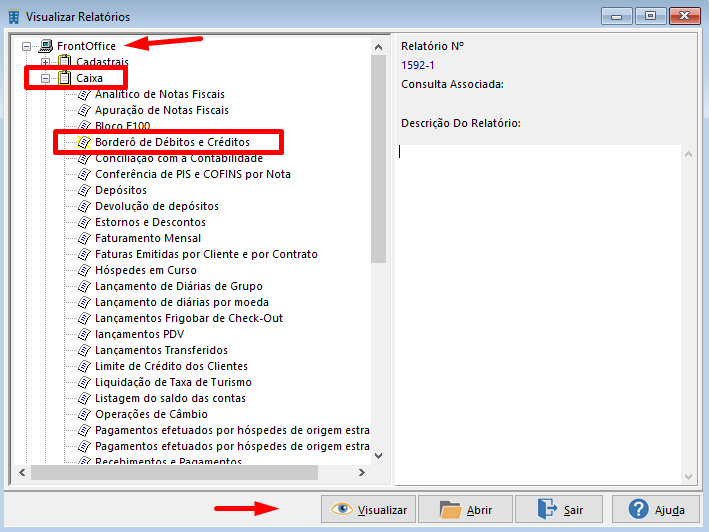709x532 pixels.
Task: Click report icon beside Apuração de Notas Fiscais
Action: (x=84, y=110)
